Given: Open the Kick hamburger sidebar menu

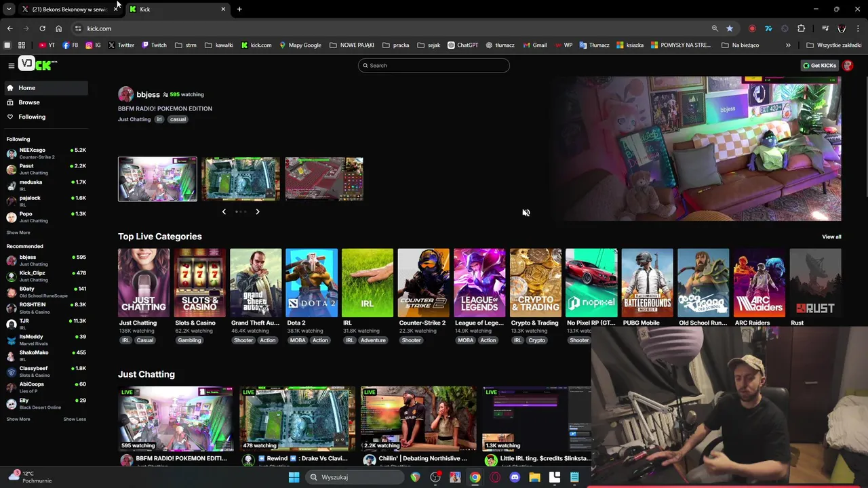Looking at the screenshot, I should [x=12, y=65].
